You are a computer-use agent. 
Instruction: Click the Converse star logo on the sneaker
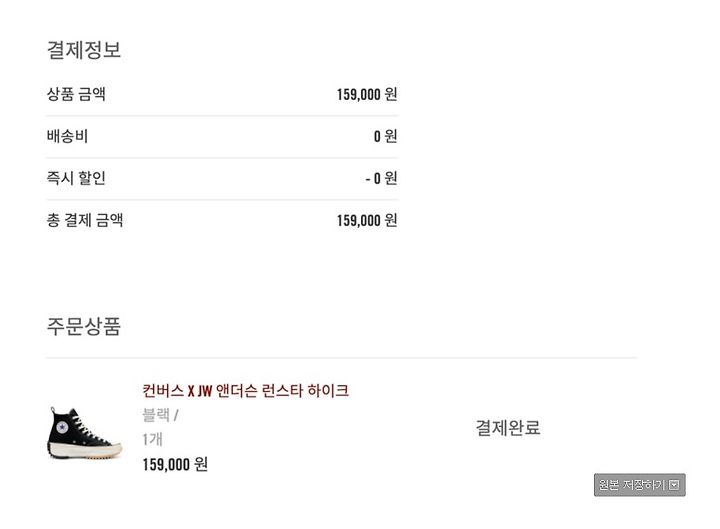pyautogui.click(x=62, y=428)
